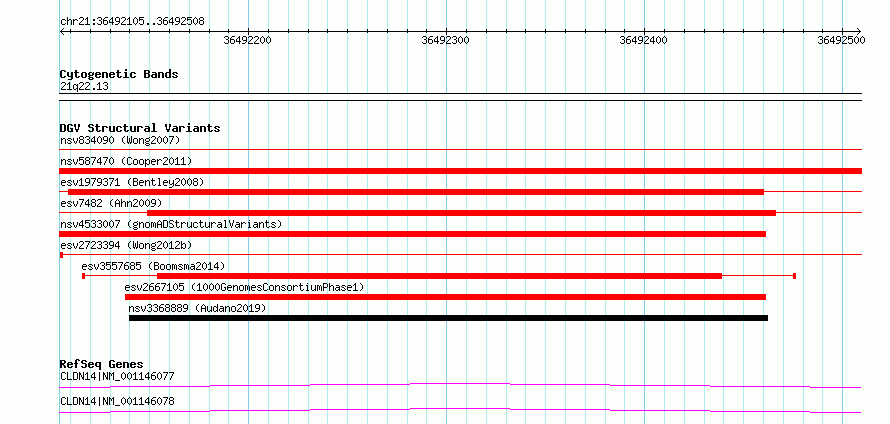Click the thin red nsv834090 variant line

tap(461, 150)
